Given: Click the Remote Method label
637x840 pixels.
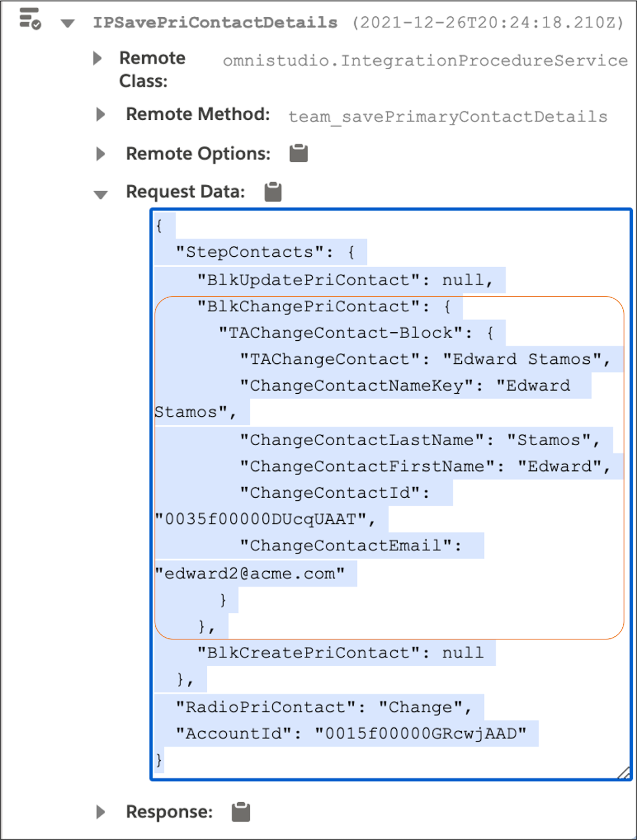Looking at the screenshot, I should click(198, 114).
